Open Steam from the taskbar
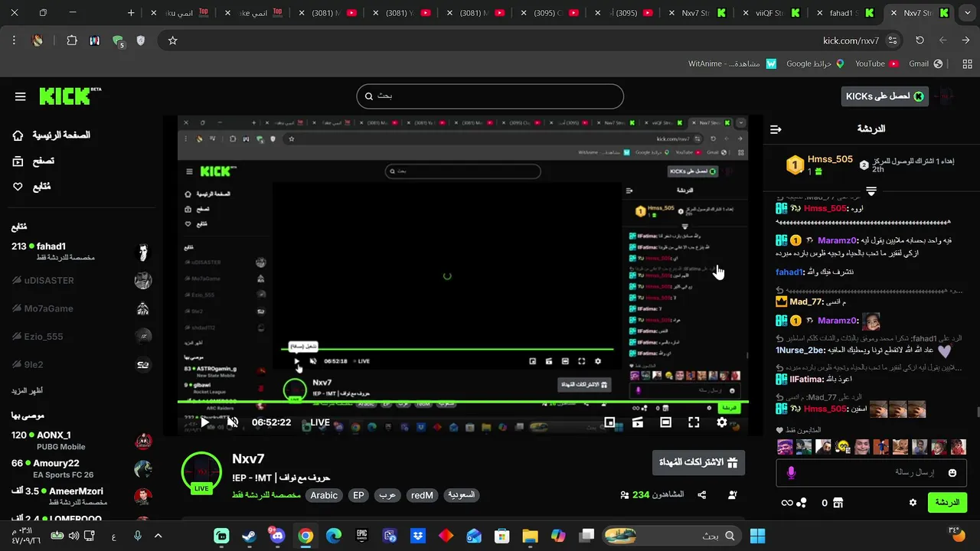 249,536
